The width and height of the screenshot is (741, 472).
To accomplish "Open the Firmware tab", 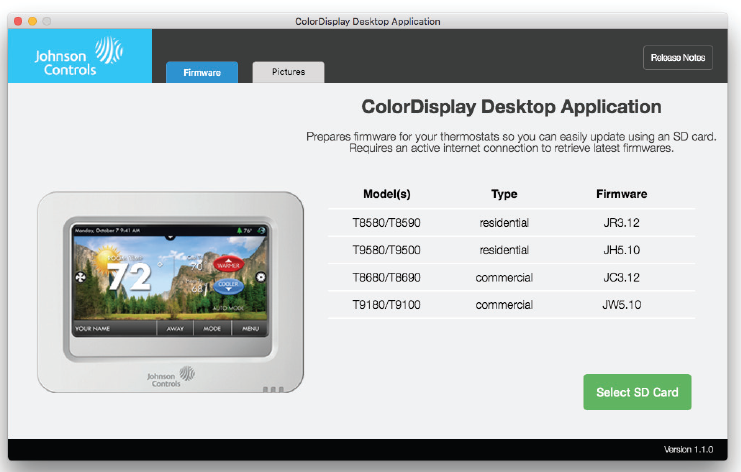I will [x=202, y=72].
